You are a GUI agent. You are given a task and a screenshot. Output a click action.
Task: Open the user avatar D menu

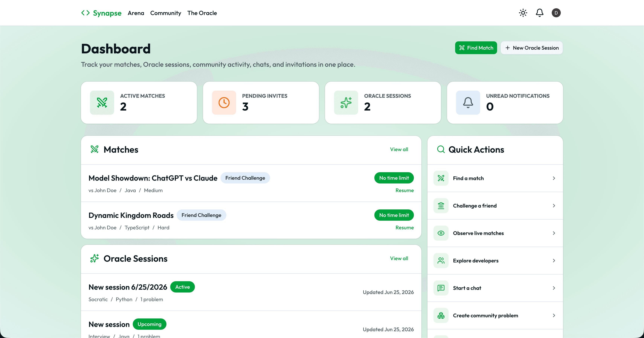click(x=556, y=13)
